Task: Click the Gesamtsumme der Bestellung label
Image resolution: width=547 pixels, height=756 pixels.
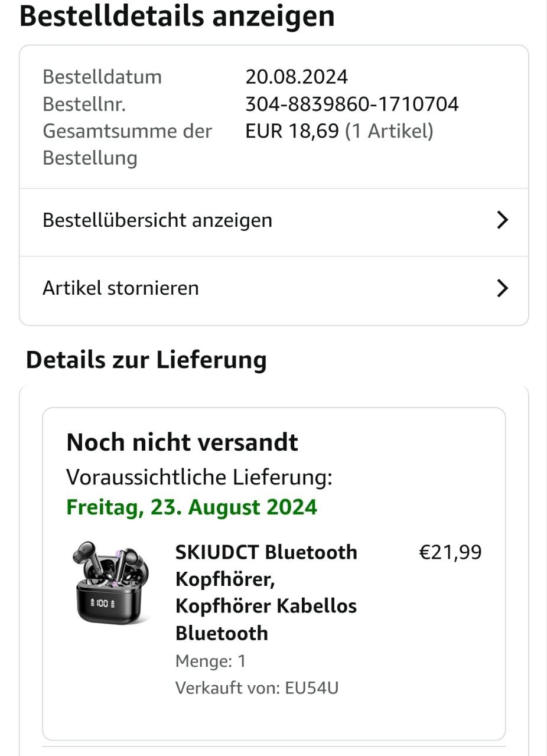Action: (126, 144)
